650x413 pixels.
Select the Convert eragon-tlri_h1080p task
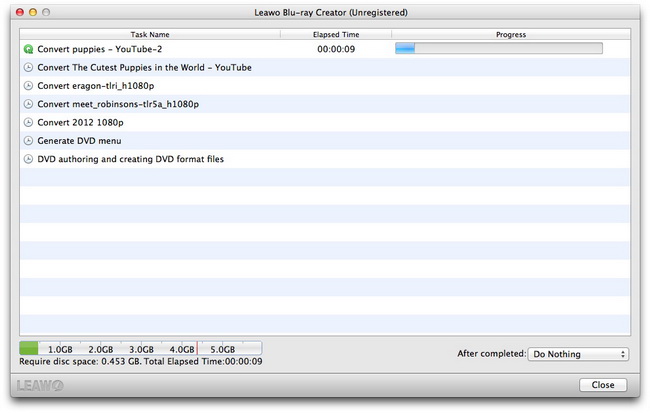[x=325, y=86]
